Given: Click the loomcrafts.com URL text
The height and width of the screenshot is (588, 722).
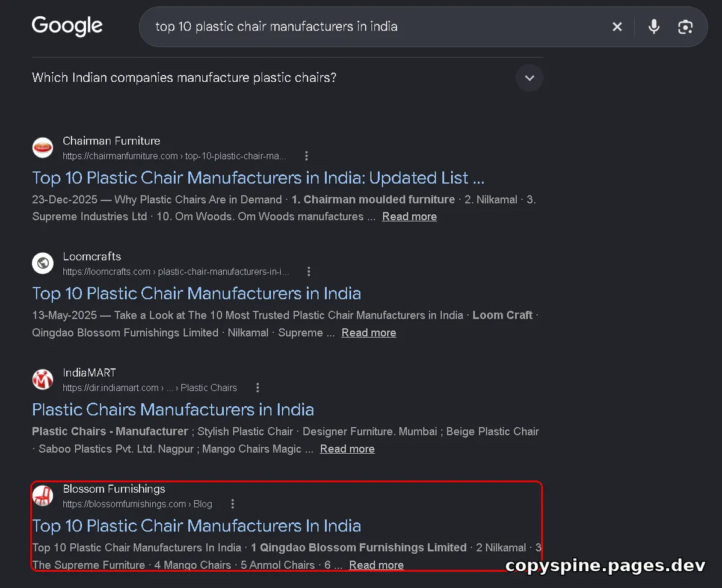Looking at the screenshot, I should (x=176, y=271).
